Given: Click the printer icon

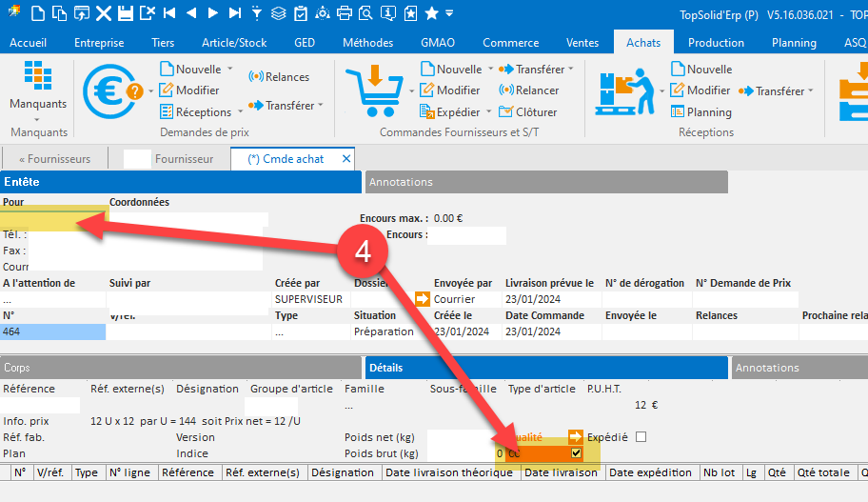Looking at the screenshot, I should click(345, 12).
